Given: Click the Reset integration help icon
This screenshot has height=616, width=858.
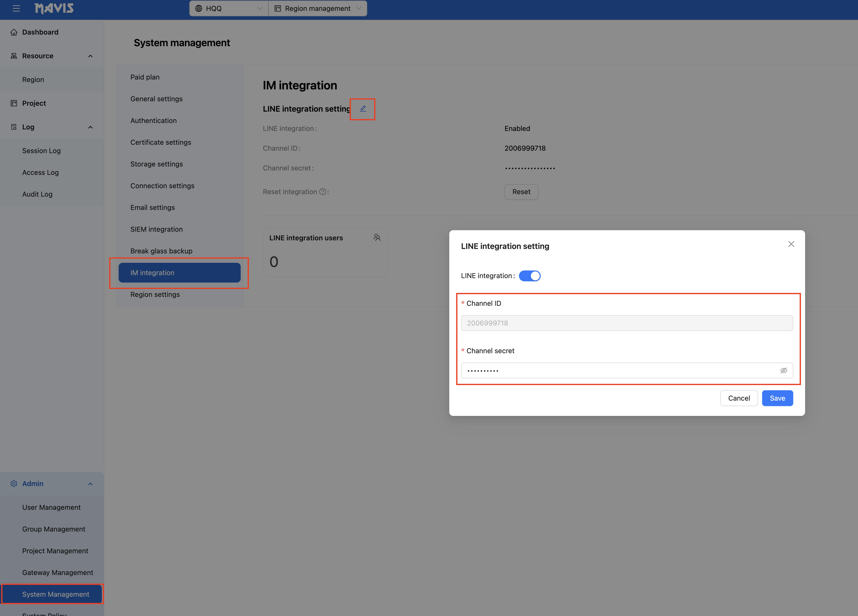Looking at the screenshot, I should tap(323, 192).
